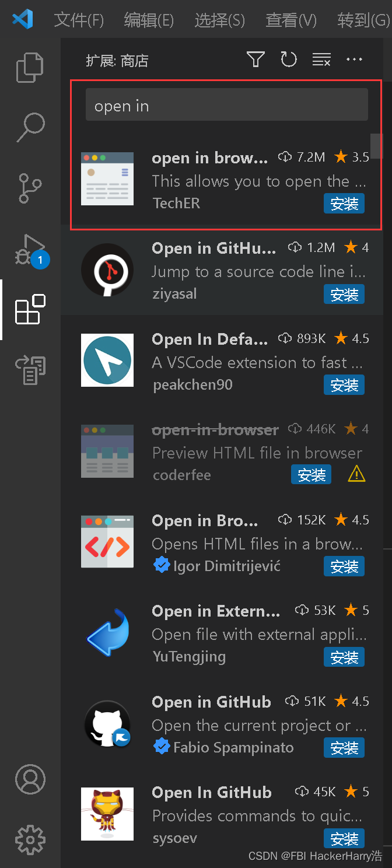This screenshot has height=868, width=392.
Task: Install Open In Default by peakchen90
Action: pos(344,385)
